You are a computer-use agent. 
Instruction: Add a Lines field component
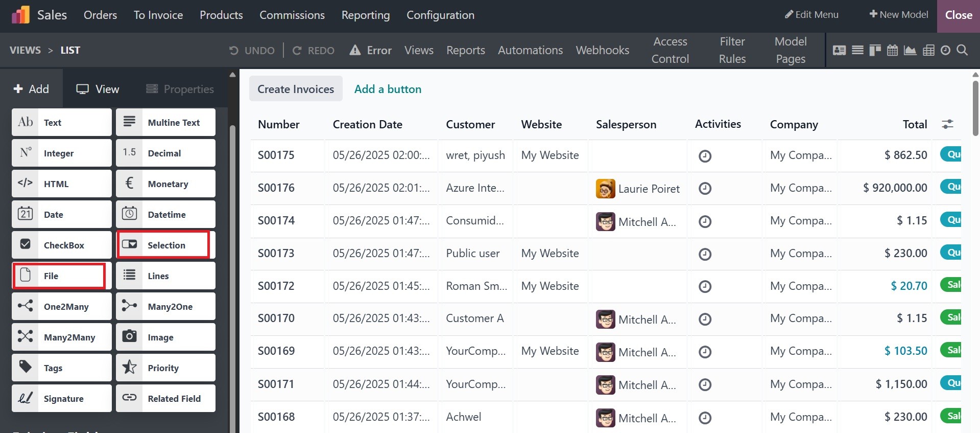point(165,276)
